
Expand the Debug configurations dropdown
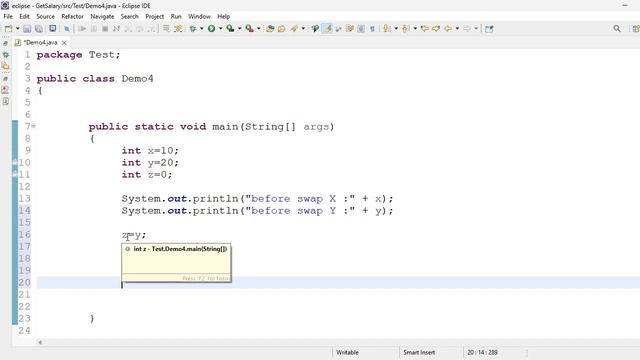[202, 29]
